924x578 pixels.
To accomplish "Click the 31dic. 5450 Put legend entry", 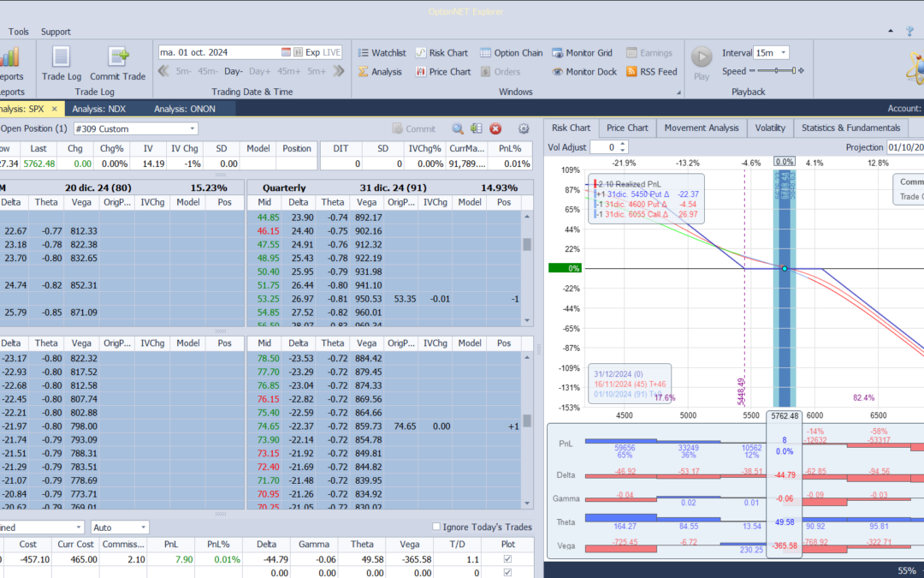I will click(x=647, y=194).
